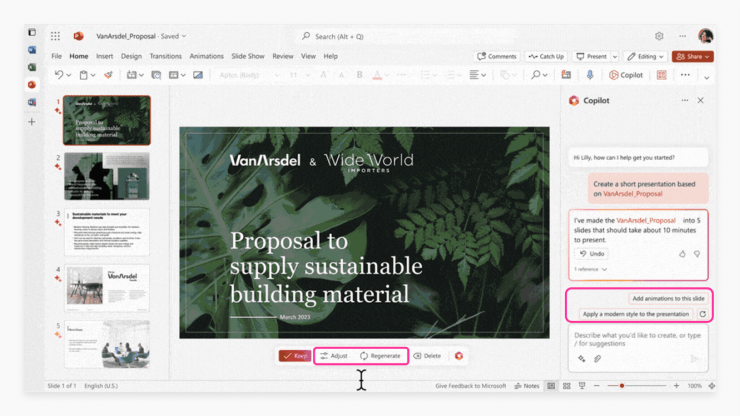The image size is (740, 416).
Task: Click the font color icon
Action: coord(377,75)
